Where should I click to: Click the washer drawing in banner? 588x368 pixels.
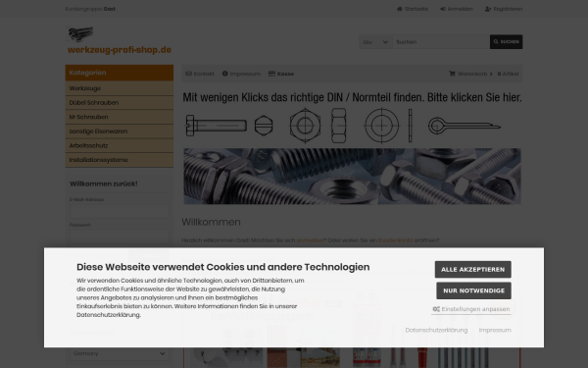coord(382,126)
